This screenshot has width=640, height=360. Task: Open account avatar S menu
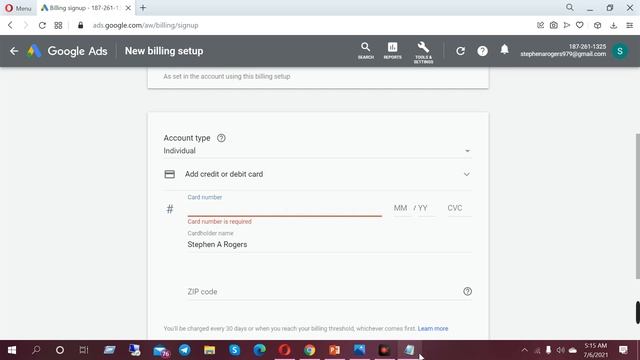pyautogui.click(x=620, y=51)
